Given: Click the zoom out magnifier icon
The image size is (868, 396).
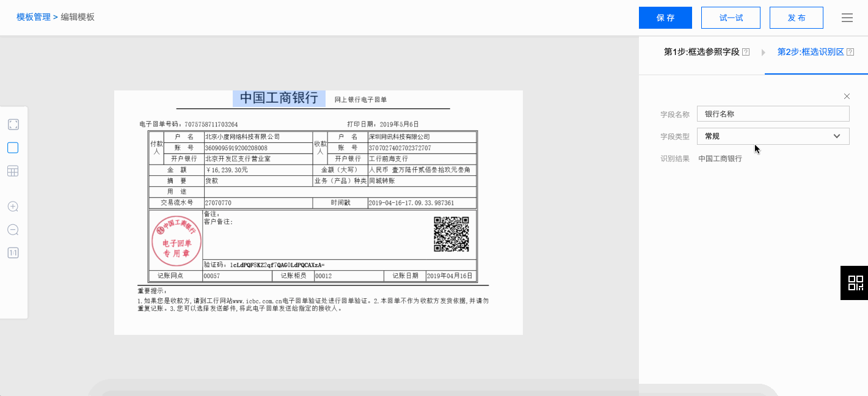Looking at the screenshot, I should click(13, 230).
